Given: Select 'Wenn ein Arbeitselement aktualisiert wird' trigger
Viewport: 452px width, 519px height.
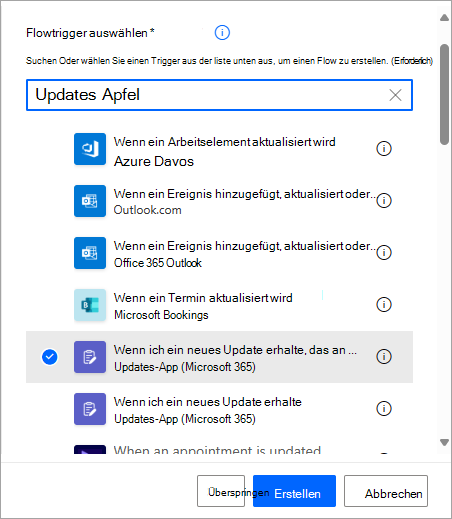Looking at the screenshot, I should point(219,149).
